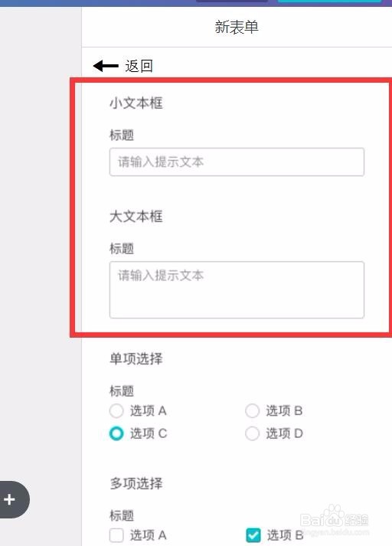Click the back arrow icon
This screenshot has height=546, width=392.
coord(106,65)
